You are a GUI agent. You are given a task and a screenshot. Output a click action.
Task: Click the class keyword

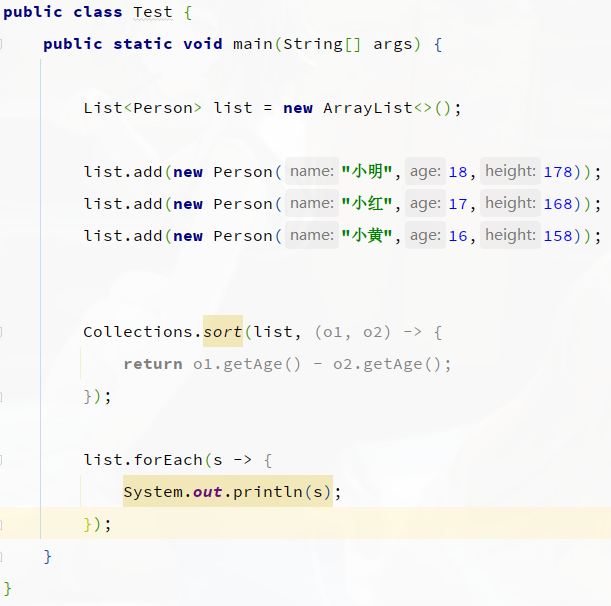pyautogui.click(x=98, y=12)
